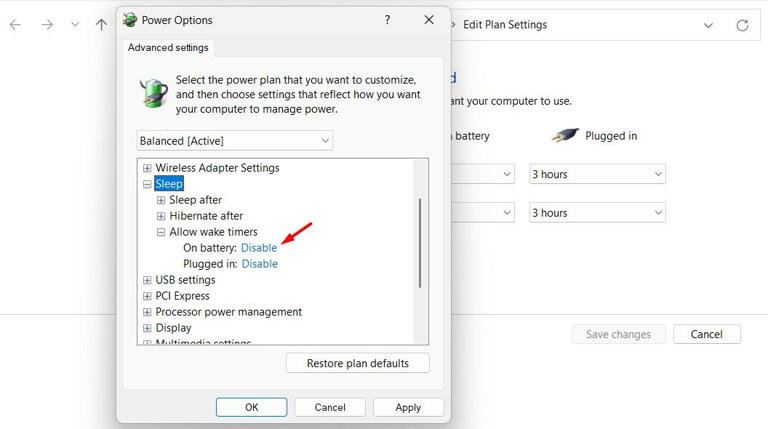This screenshot has width=768, height=429.
Task: Click the forward navigation arrow
Action: (47, 25)
